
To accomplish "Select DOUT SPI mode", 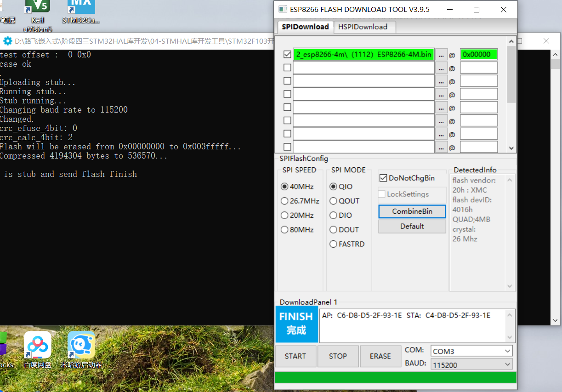I will (x=344, y=229).
